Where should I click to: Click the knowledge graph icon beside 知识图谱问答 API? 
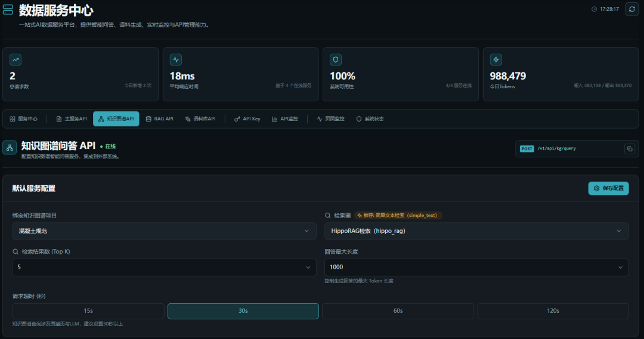(10, 147)
